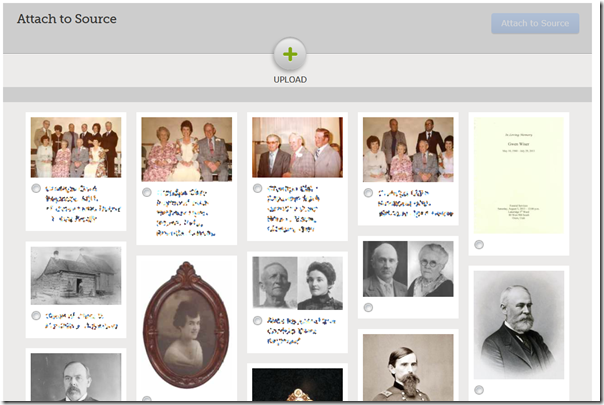This screenshot has width=604, height=405.
Task: Open the yellow funeral program thumbnail
Action: 518,176
